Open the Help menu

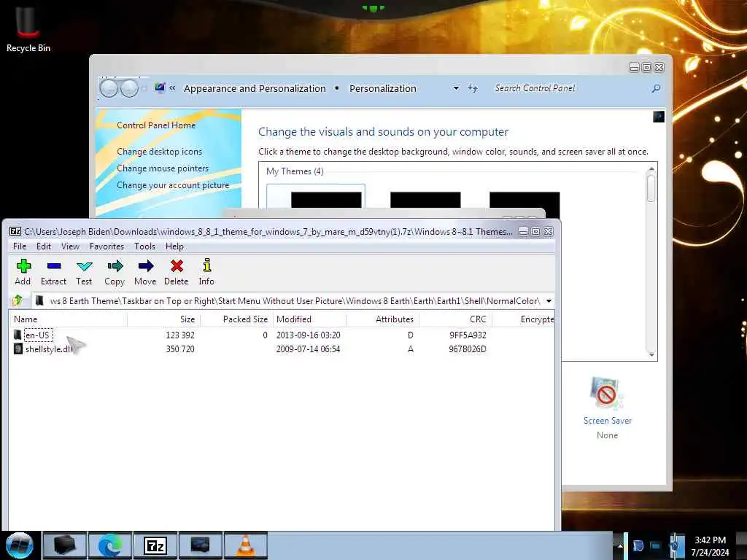[x=174, y=246]
